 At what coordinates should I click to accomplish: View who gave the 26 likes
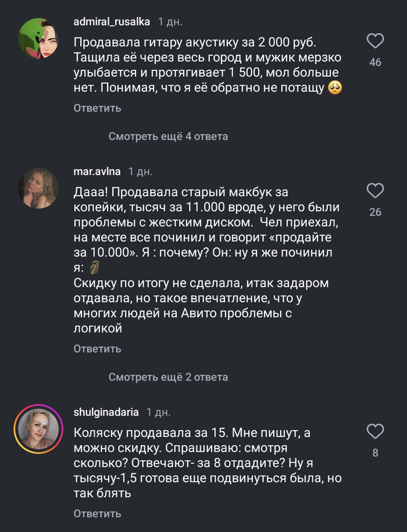[376, 212]
